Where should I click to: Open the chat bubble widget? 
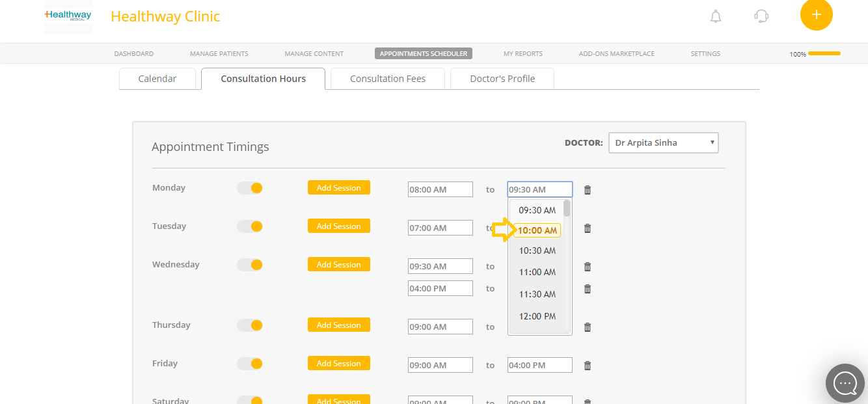coord(845,383)
